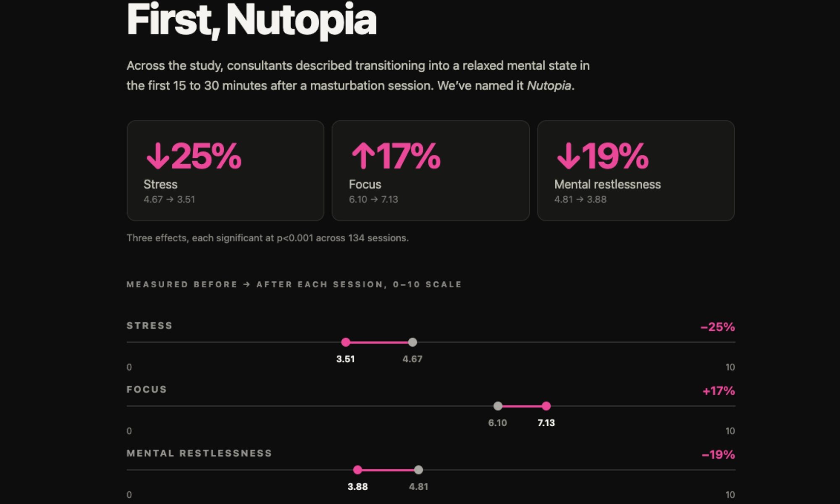Click the pink 3.88 restlessness dot
Image resolution: width=840 pixels, height=504 pixels.
(357, 470)
